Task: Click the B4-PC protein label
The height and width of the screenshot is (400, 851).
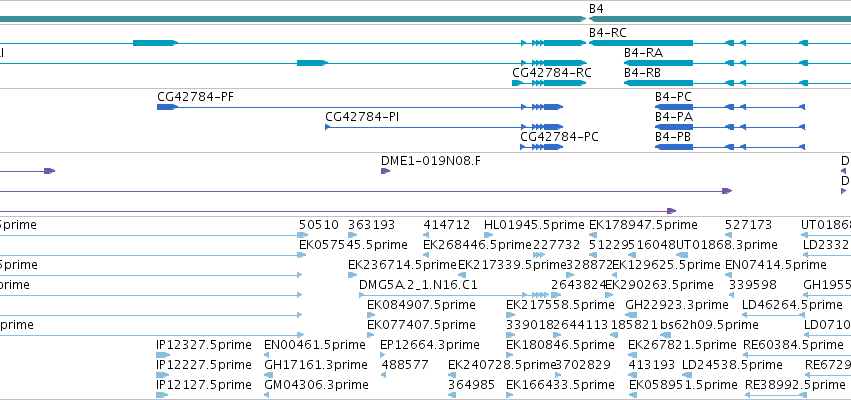Action: point(673,97)
